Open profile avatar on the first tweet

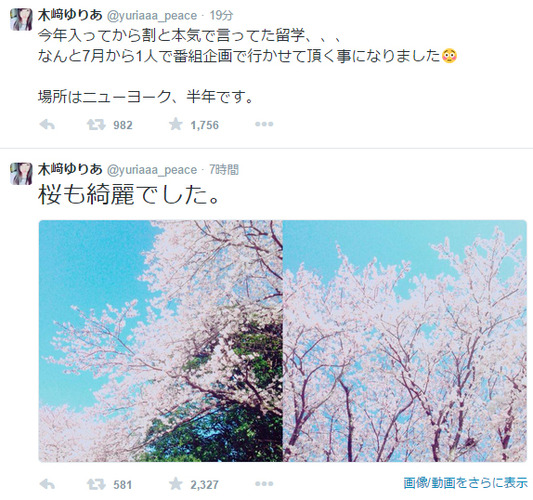(x=21, y=20)
